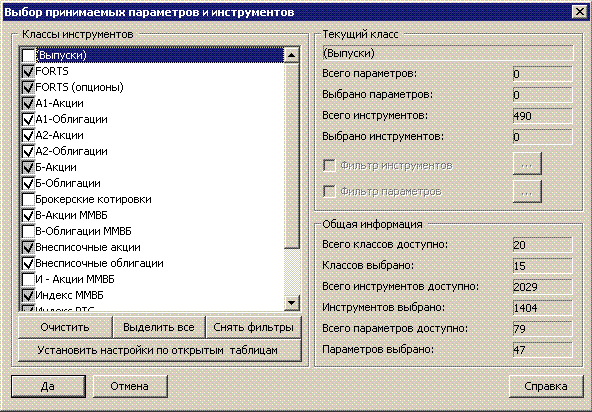The image size is (592, 412).
Task: Uncheck Внесписочные акции checkbox
Action: click(x=28, y=248)
